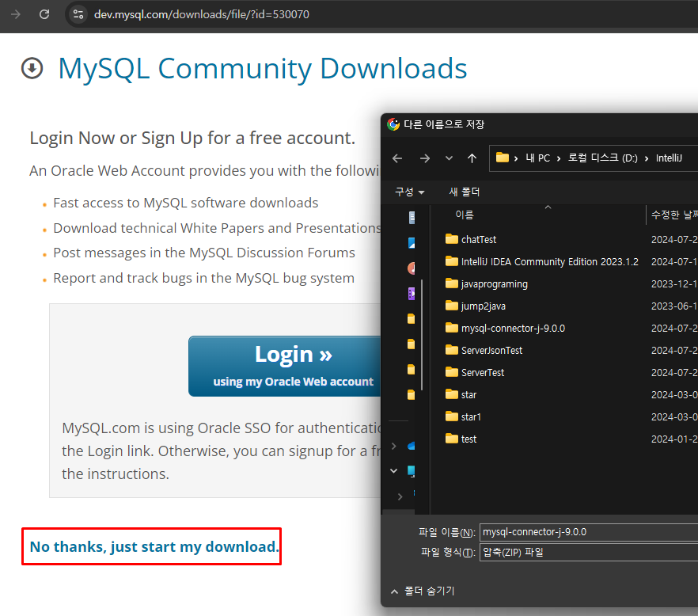
Task: Click the pictures icon in navigation pane
Action: point(412,243)
